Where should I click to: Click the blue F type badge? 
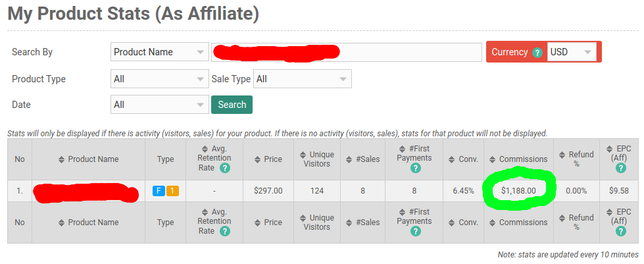(159, 192)
